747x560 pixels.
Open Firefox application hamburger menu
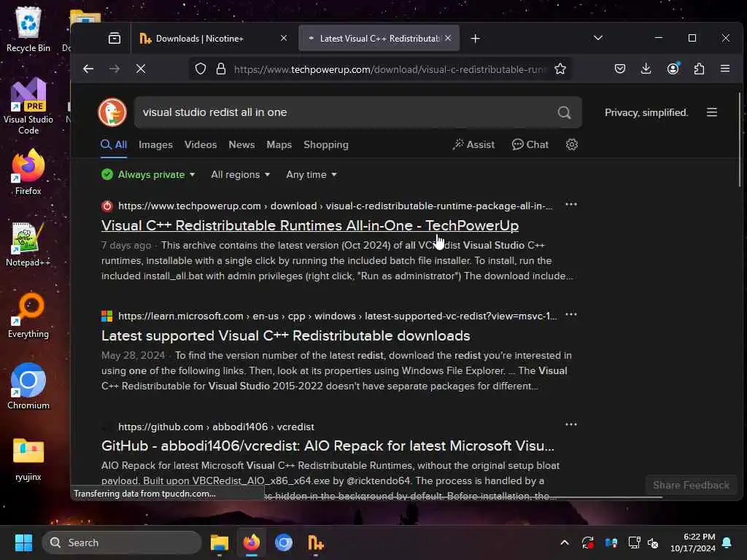(725, 69)
